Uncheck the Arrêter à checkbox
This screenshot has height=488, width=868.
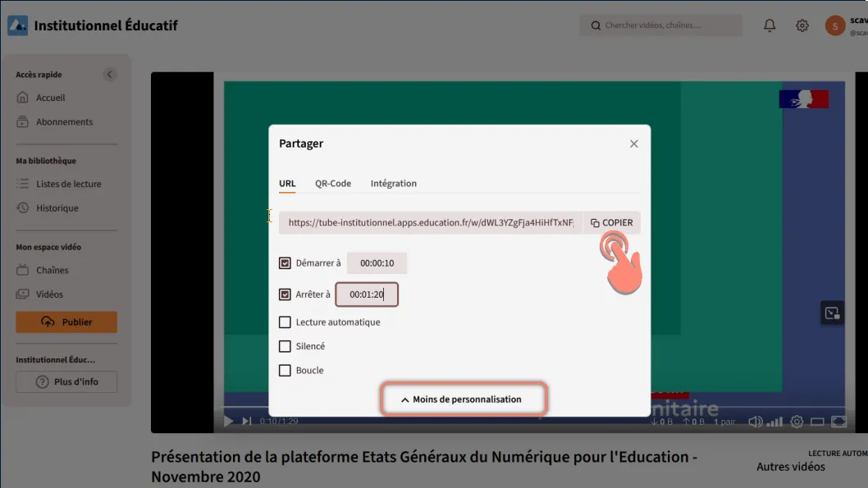click(x=285, y=294)
